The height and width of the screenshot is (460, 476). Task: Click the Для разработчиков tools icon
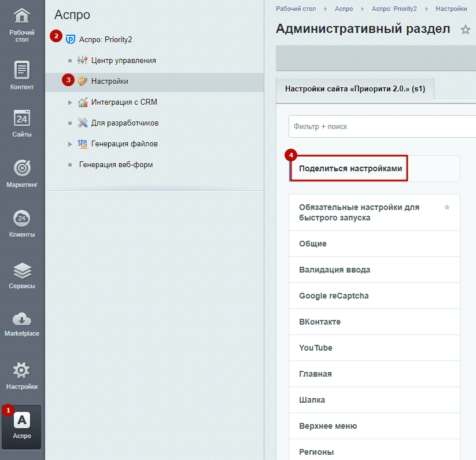[x=83, y=123]
